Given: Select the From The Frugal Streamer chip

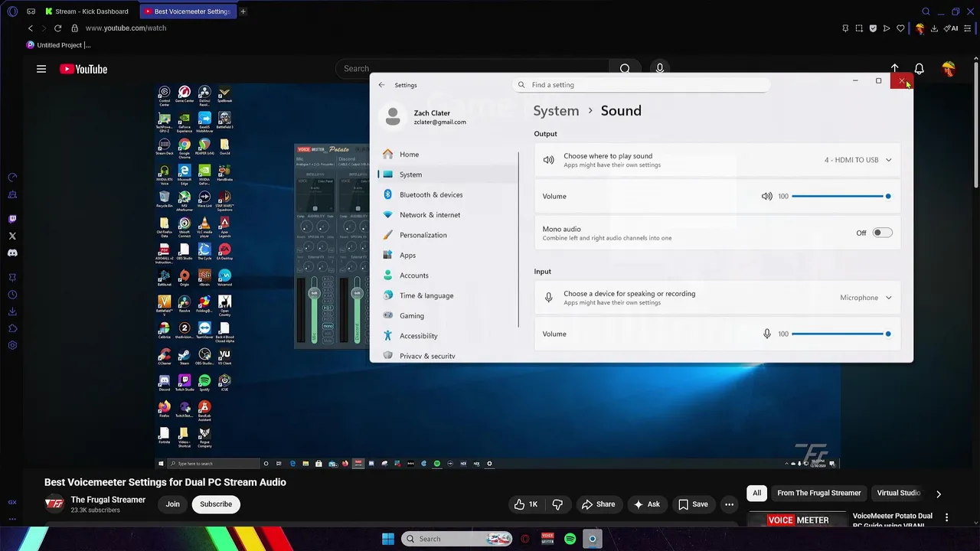Looking at the screenshot, I should (819, 494).
